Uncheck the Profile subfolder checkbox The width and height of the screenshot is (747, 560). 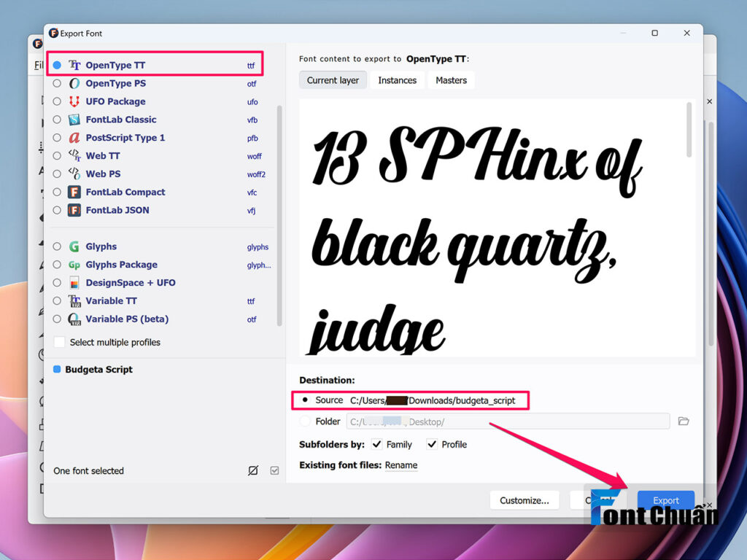coord(432,444)
